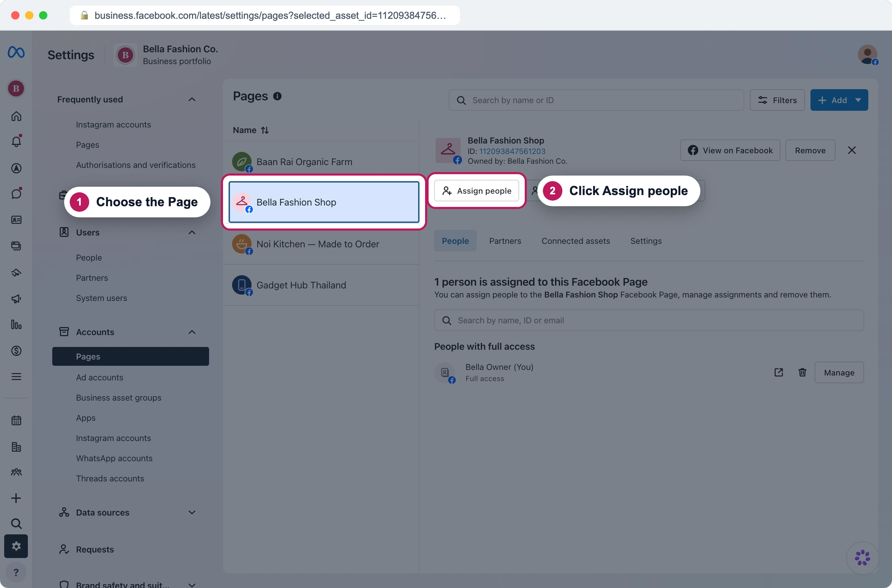Screen dimensions: 892x588
Task: Click the Assign people button
Action: 476,191
